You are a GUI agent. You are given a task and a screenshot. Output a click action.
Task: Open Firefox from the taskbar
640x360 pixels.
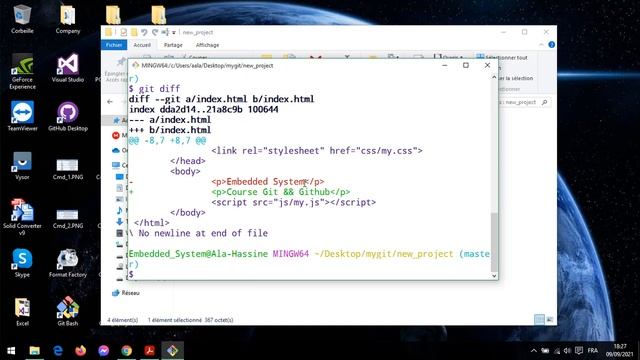[80, 350]
